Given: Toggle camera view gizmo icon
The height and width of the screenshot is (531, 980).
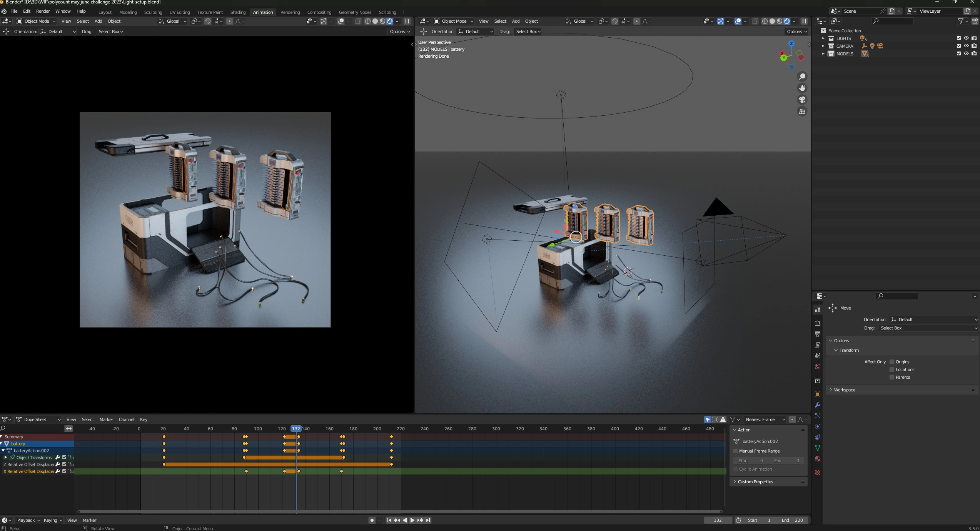Looking at the screenshot, I should [802, 100].
